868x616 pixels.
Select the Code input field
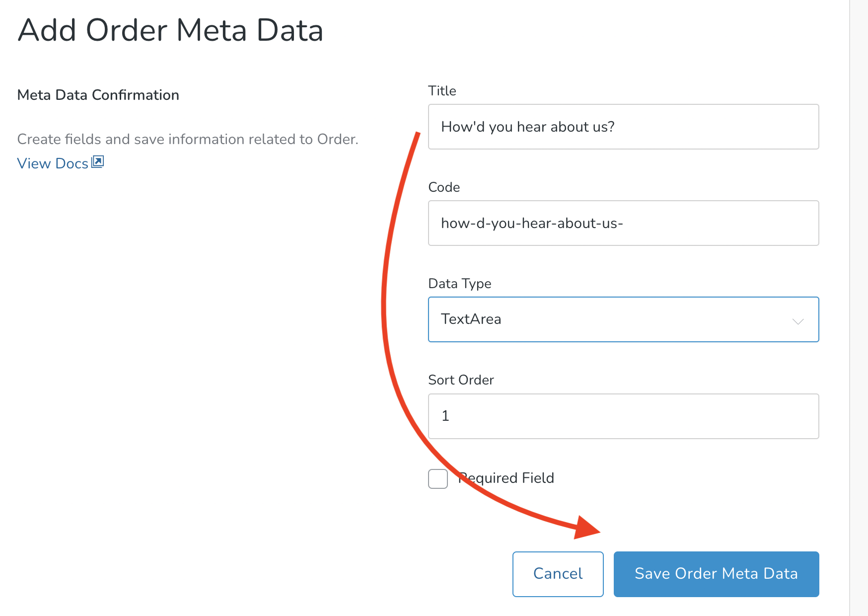[x=623, y=223]
